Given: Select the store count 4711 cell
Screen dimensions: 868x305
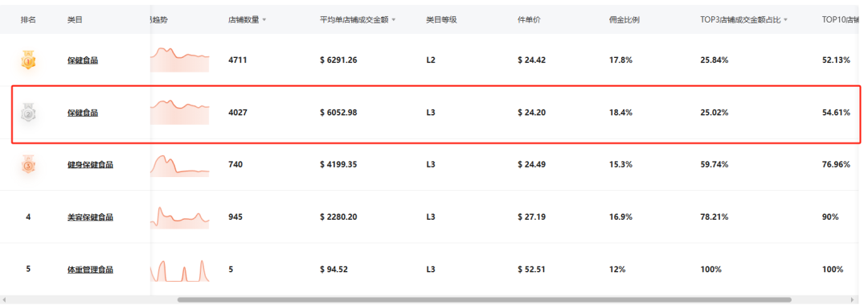Looking at the screenshot, I should point(237,60).
